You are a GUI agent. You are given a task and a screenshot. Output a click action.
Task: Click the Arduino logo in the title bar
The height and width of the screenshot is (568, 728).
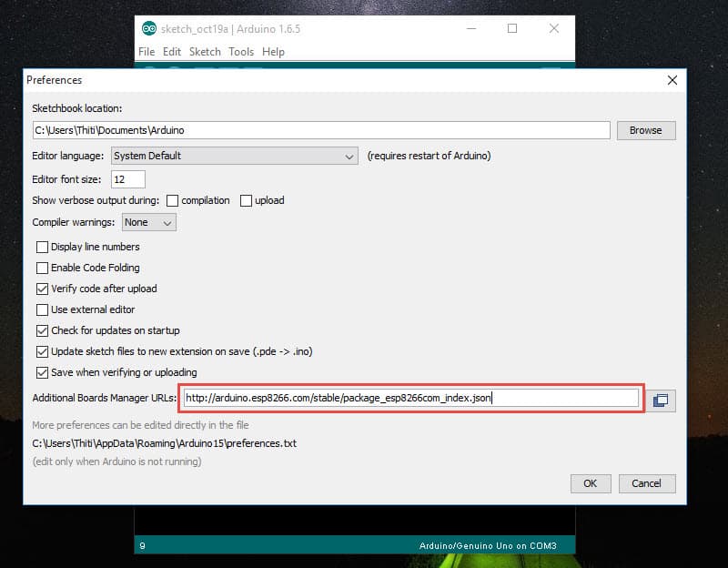[147, 29]
